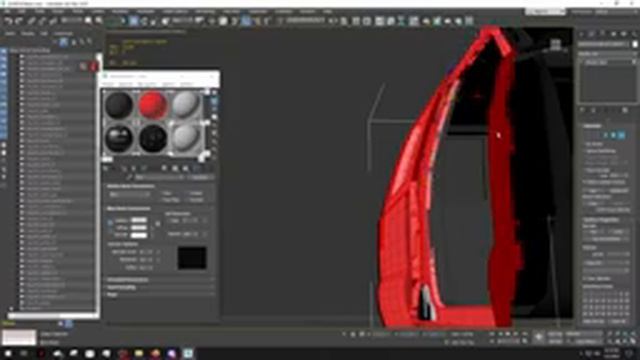Open Select menu in Scene Explorer
The image size is (640, 360).
[x=10, y=33]
